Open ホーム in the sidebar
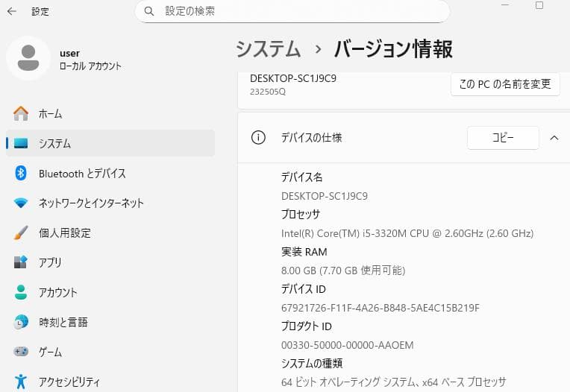 110,113
